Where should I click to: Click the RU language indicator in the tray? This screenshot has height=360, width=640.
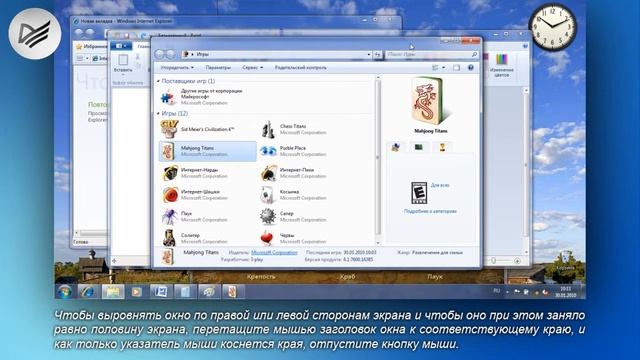pos(496,291)
